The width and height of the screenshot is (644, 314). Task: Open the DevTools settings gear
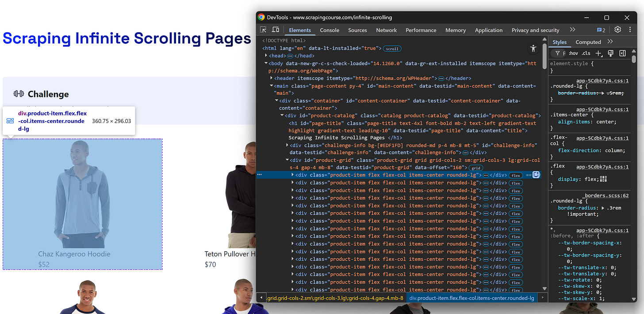click(617, 29)
